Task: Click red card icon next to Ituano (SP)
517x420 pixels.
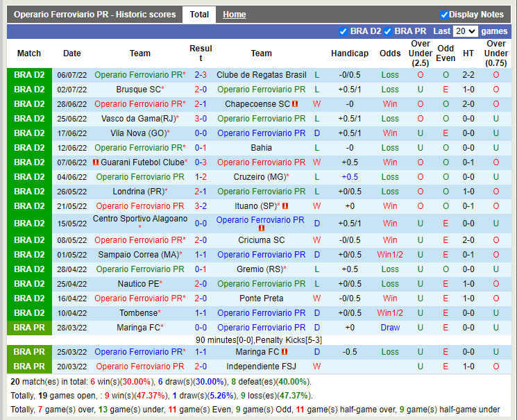Action: (x=285, y=206)
